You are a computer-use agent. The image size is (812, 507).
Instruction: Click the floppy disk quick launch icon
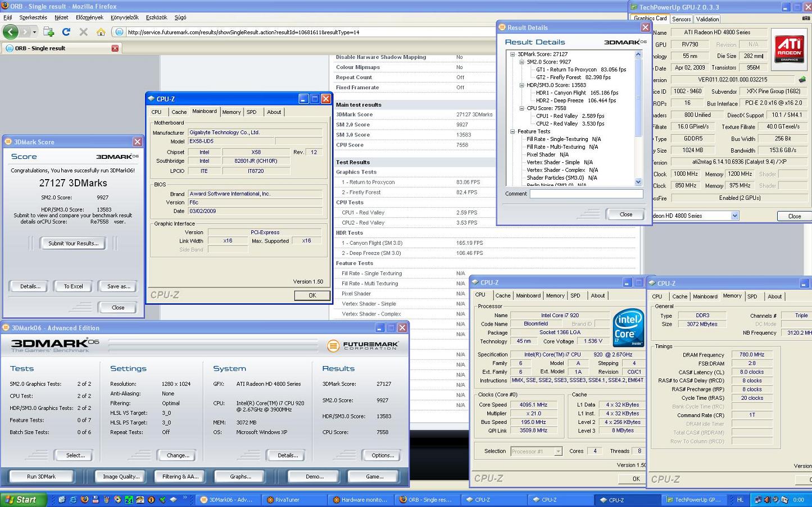(x=96, y=500)
